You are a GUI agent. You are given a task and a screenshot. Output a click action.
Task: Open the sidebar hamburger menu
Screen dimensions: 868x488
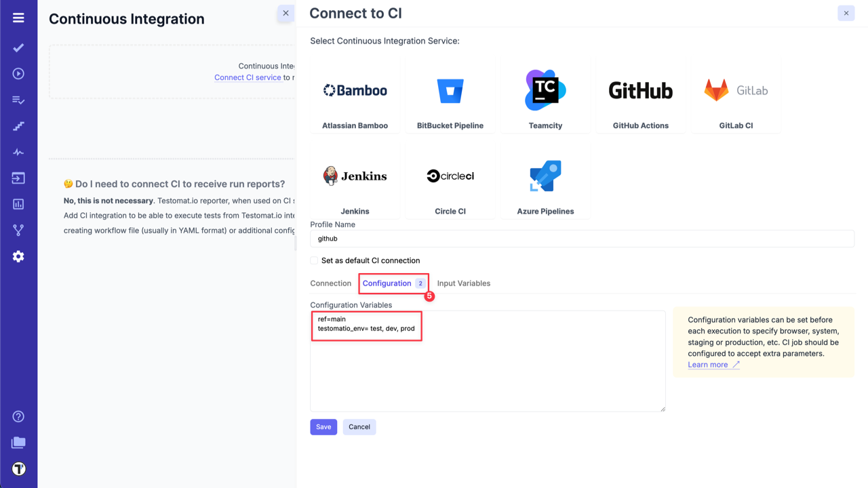click(18, 18)
